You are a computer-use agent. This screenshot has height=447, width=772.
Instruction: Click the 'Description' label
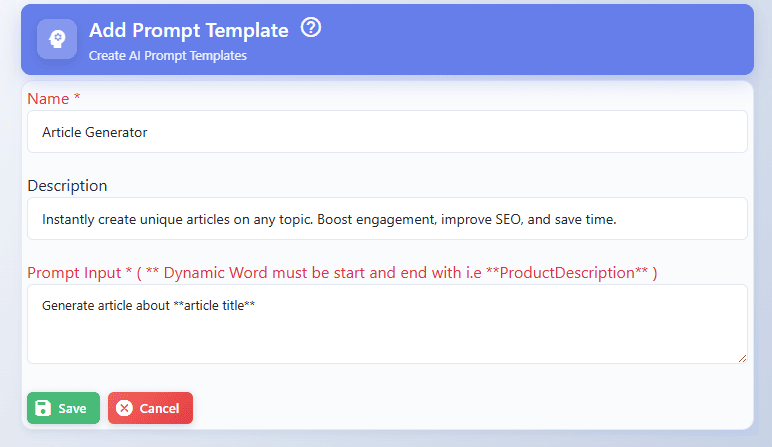pyautogui.click(x=67, y=186)
